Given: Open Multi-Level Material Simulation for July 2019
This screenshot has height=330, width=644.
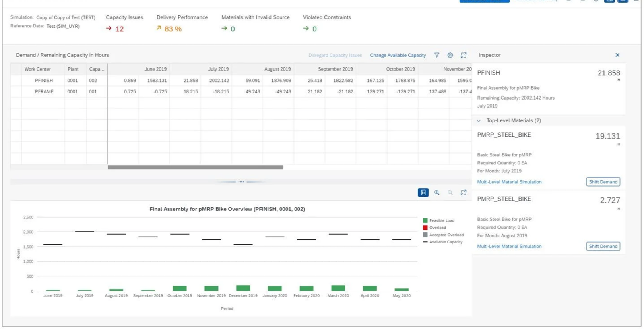Looking at the screenshot, I should point(509,182).
